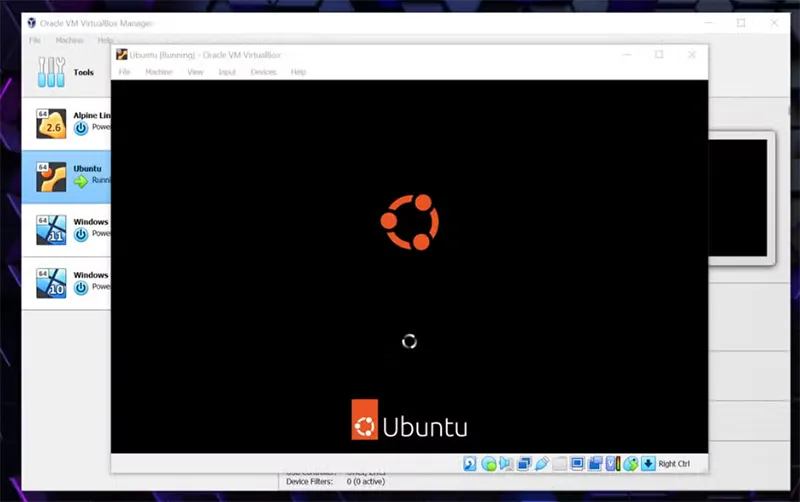
Task: Click the grayed shared folders indicator
Action: pyautogui.click(x=559, y=463)
